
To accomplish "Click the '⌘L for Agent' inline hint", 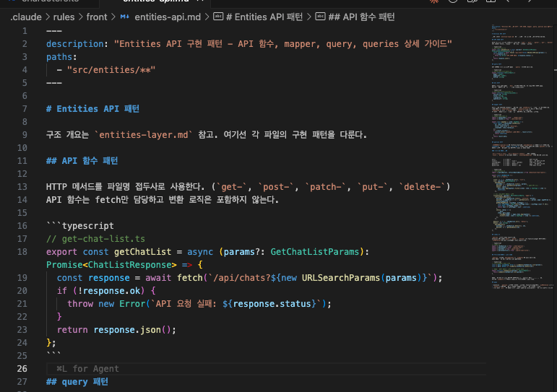I will (87, 369).
